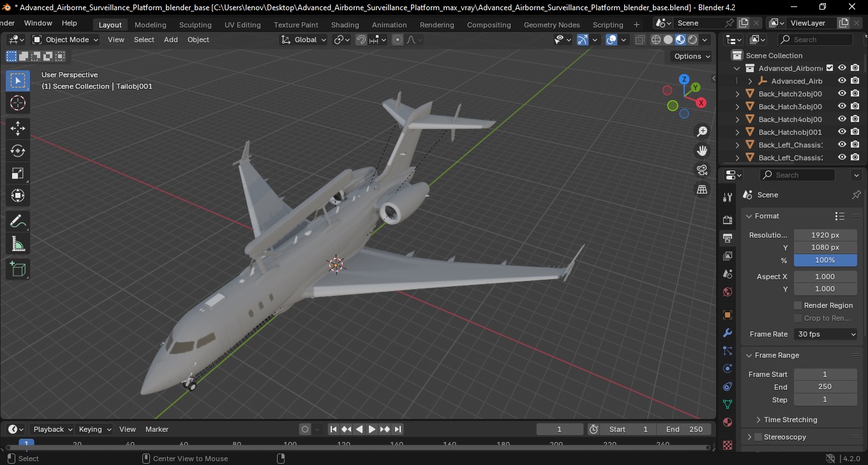Choose the Annotate pencil tool
The width and height of the screenshot is (868, 465).
pyautogui.click(x=18, y=221)
